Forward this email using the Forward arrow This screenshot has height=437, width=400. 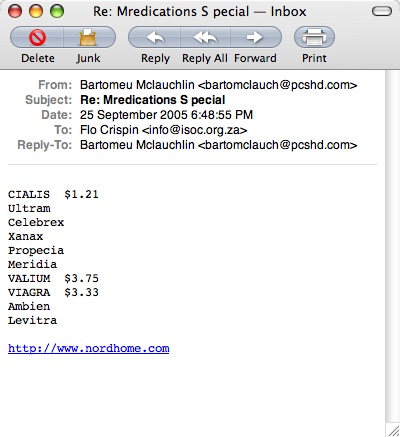(x=255, y=37)
